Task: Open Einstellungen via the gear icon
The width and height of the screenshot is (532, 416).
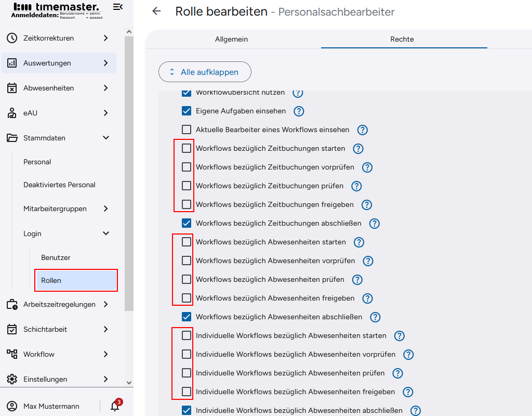Action: [11, 379]
